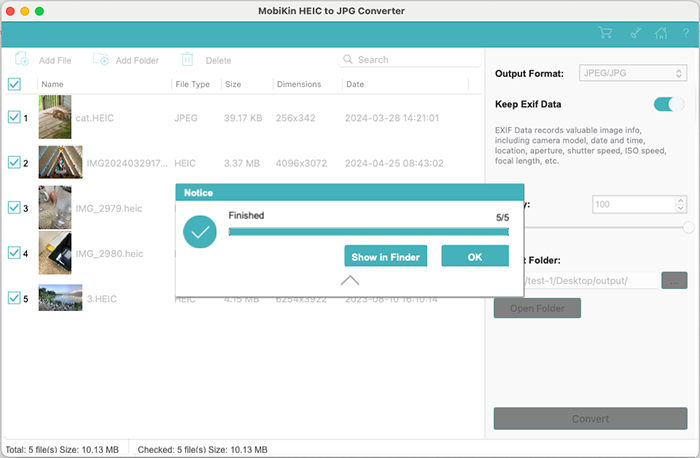Click the key registration icon
Screen dimensions: 700x458
pos(634,33)
